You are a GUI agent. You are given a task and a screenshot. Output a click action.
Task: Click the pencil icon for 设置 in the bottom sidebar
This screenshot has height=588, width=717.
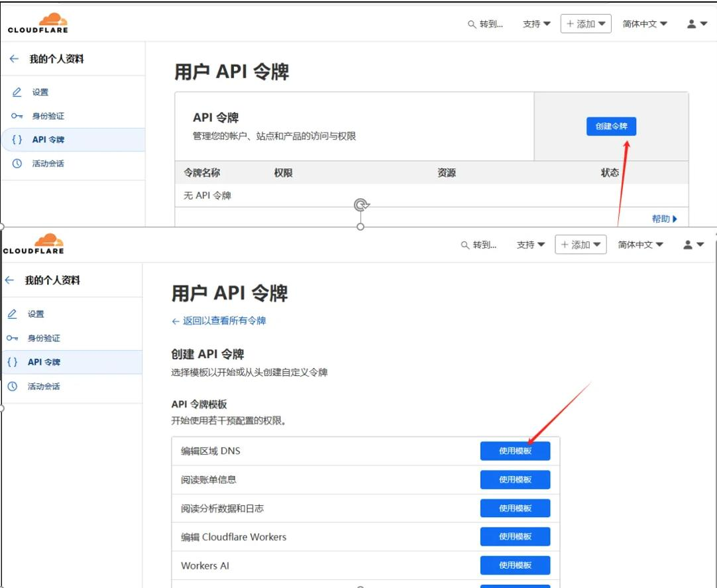click(x=13, y=314)
